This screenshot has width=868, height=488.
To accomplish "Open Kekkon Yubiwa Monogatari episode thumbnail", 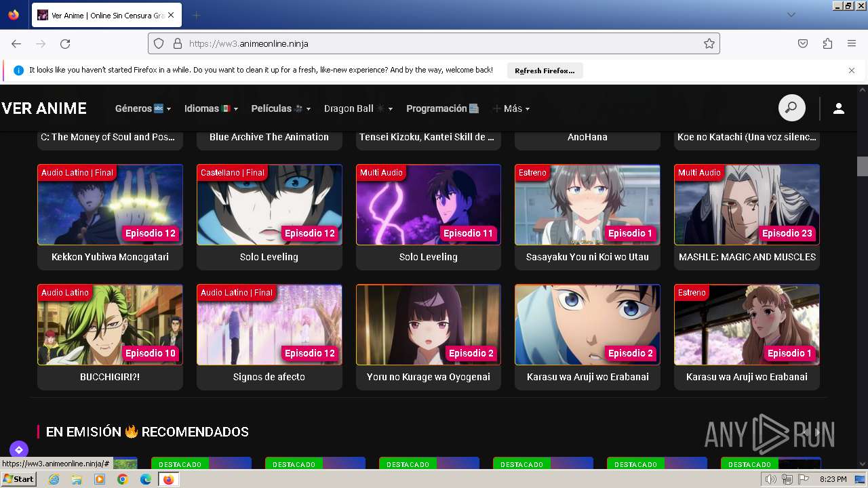I will pyautogui.click(x=110, y=205).
